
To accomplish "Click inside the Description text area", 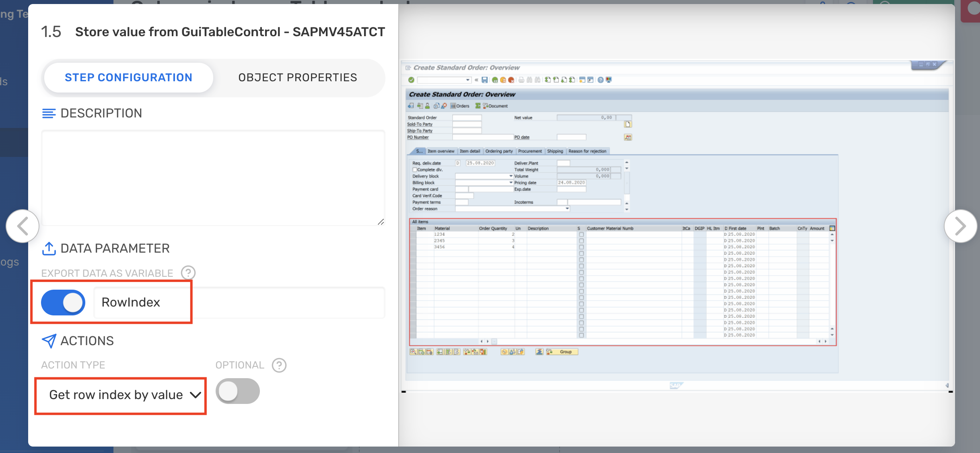I will tap(213, 177).
